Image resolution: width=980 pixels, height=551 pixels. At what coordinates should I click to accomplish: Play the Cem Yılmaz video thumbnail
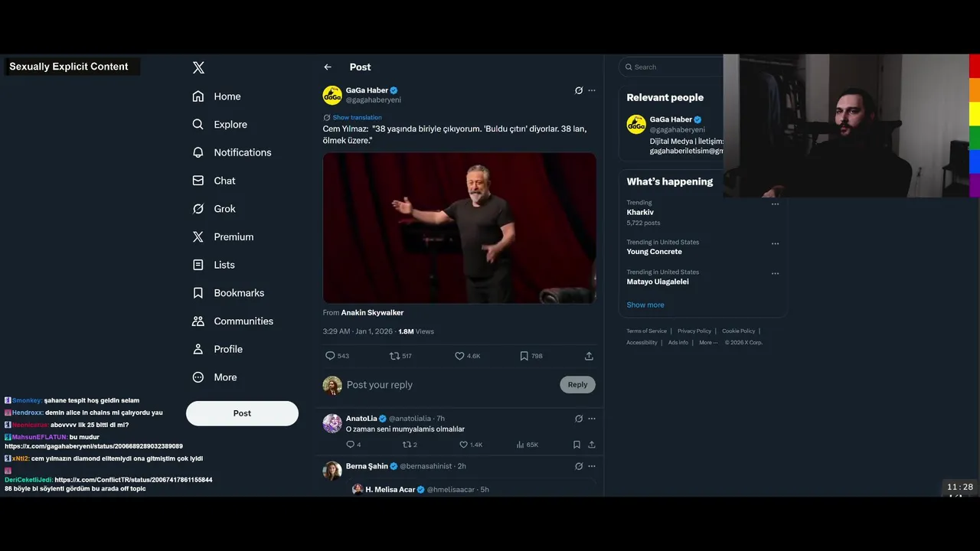click(459, 228)
